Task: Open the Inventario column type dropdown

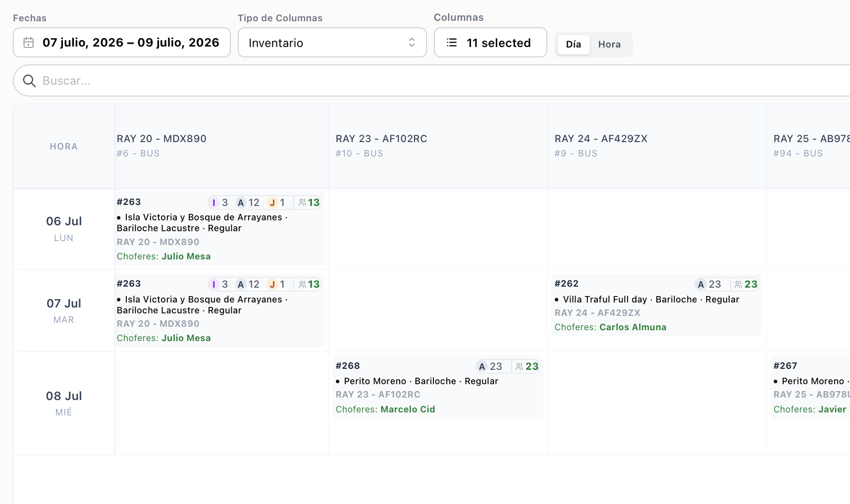Action: 332,43
